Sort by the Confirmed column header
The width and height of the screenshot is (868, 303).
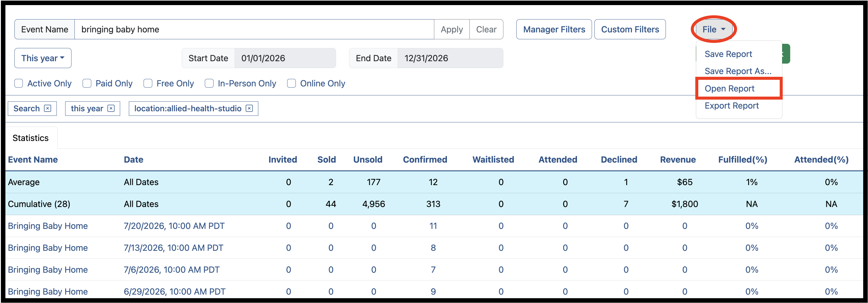[x=425, y=159]
